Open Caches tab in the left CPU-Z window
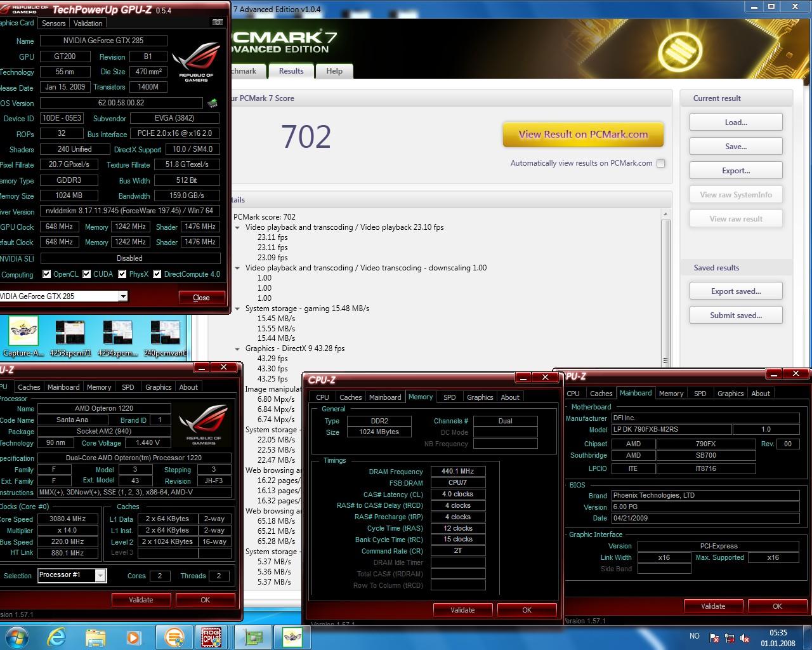Image resolution: width=812 pixels, height=650 pixels. tap(29, 387)
